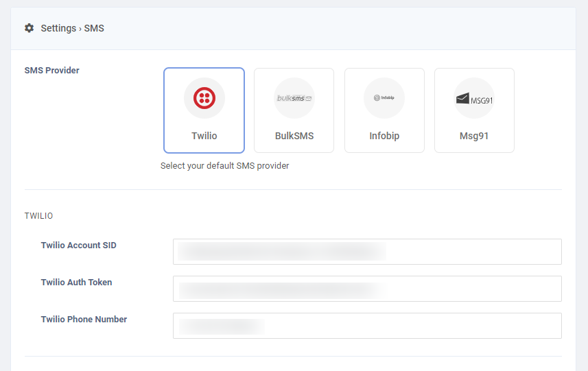The width and height of the screenshot is (588, 371).
Task: Click the Twilio Account SID label
Action: point(78,246)
